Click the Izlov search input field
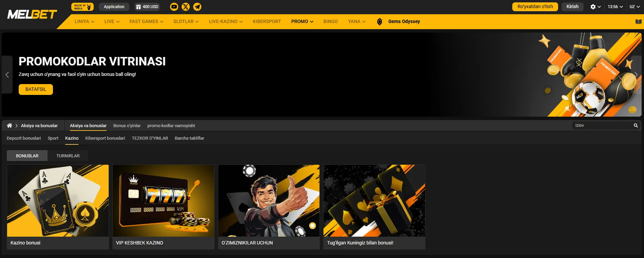The width and height of the screenshot is (644, 258). (601, 125)
